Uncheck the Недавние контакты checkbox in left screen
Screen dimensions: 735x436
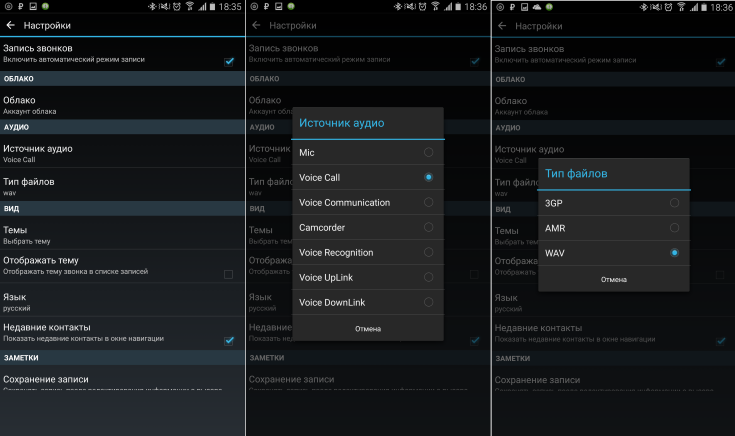click(x=229, y=340)
